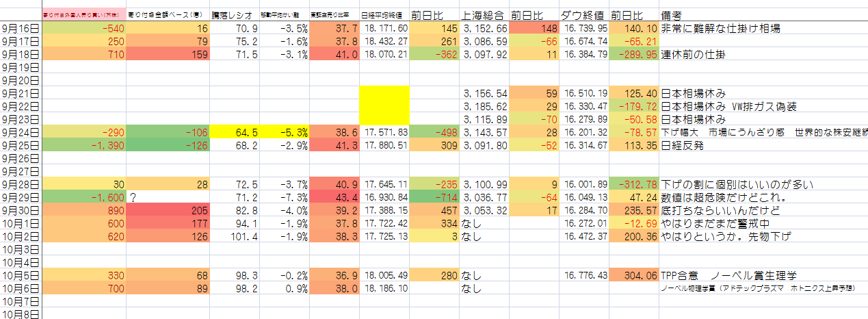The height and width of the screenshot is (319, 868).
Task: Select the 日経平均終値 header cell
Action: 384,16
